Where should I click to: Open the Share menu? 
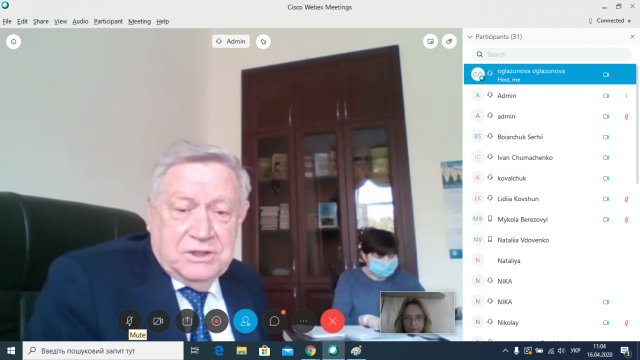pyautogui.click(x=40, y=21)
